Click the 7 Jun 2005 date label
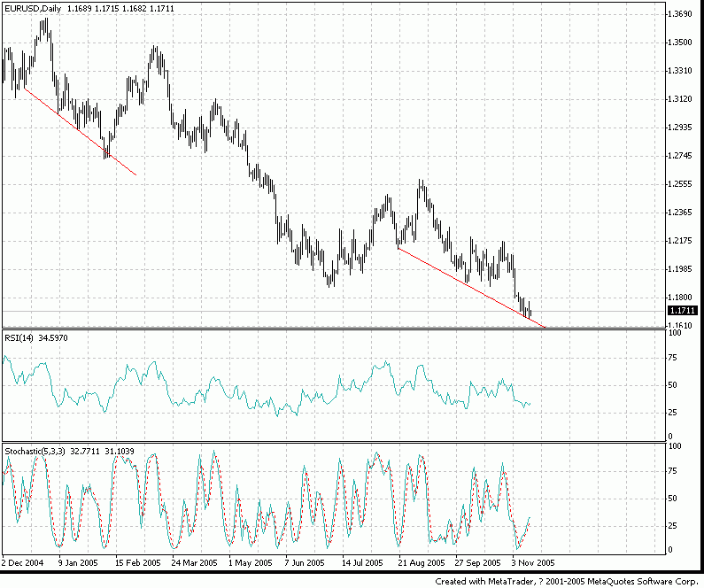 click(x=305, y=563)
